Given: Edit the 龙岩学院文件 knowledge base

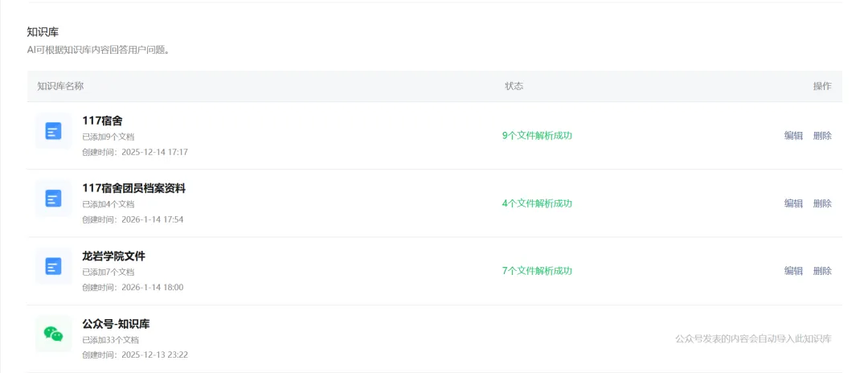Looking at the screenshot, I should pos(793,271).
